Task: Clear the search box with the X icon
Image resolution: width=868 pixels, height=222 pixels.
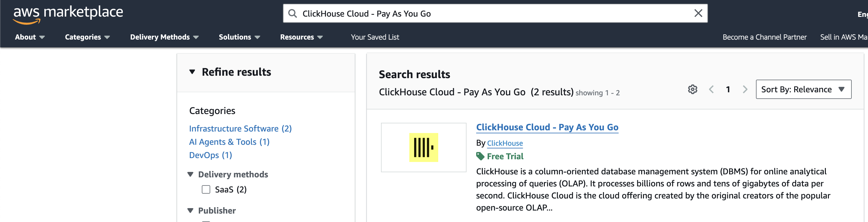Action: click(x=698, y=13)
